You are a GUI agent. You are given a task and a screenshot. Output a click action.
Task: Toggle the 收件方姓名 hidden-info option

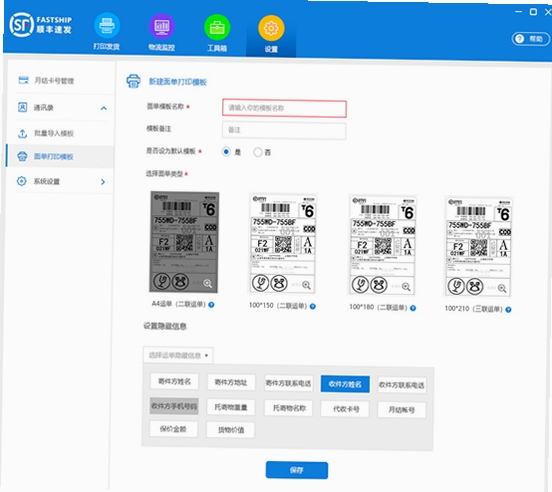click(345, 384)
